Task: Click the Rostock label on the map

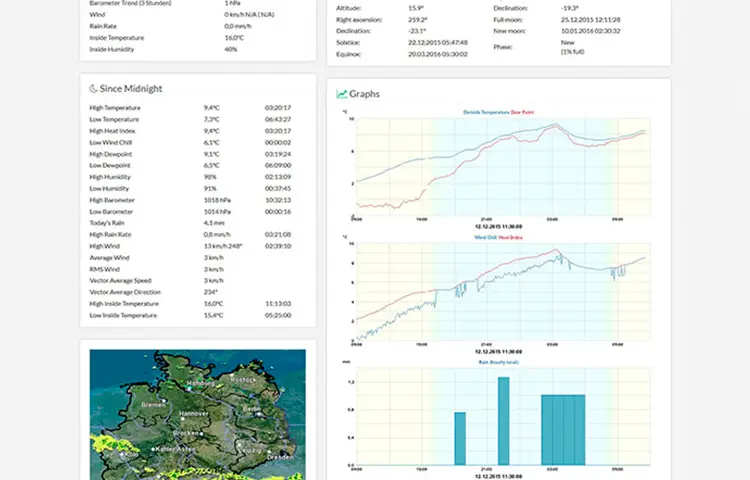Action: pyautogui.click(x=243, y=380)
